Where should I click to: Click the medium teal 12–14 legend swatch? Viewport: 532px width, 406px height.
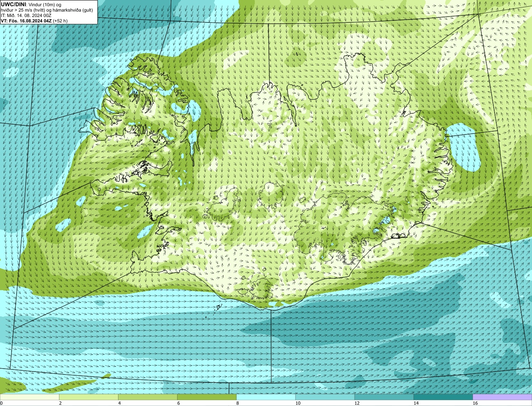[x=384, y=397]
